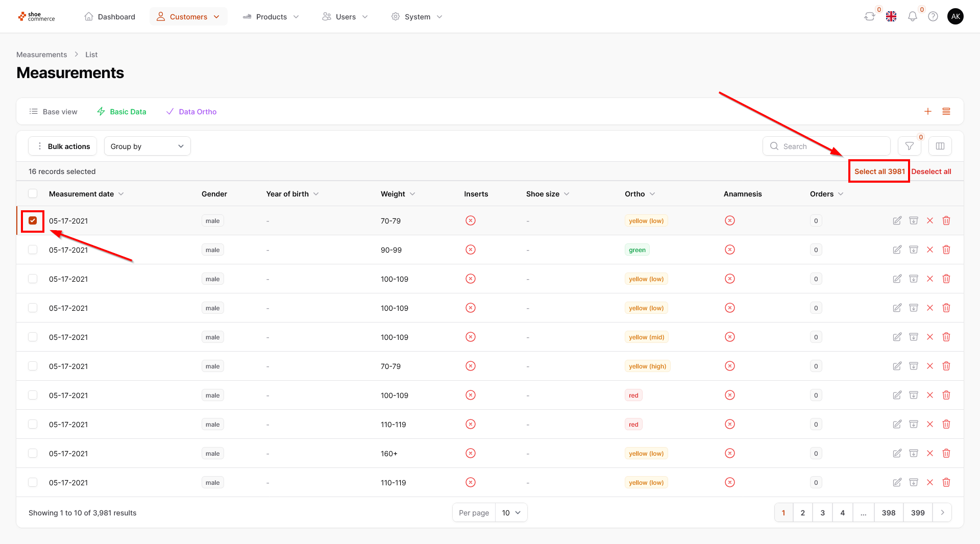The width and height of the screenshot is (980, 544).
Task: Click the sync refresh icon
Action: (x=869, y=17)
